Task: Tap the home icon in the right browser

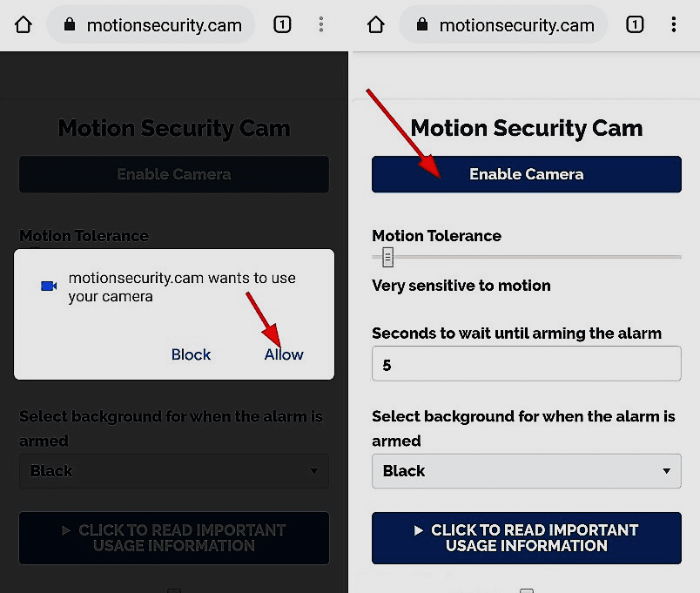Action: tap(376, 24)
